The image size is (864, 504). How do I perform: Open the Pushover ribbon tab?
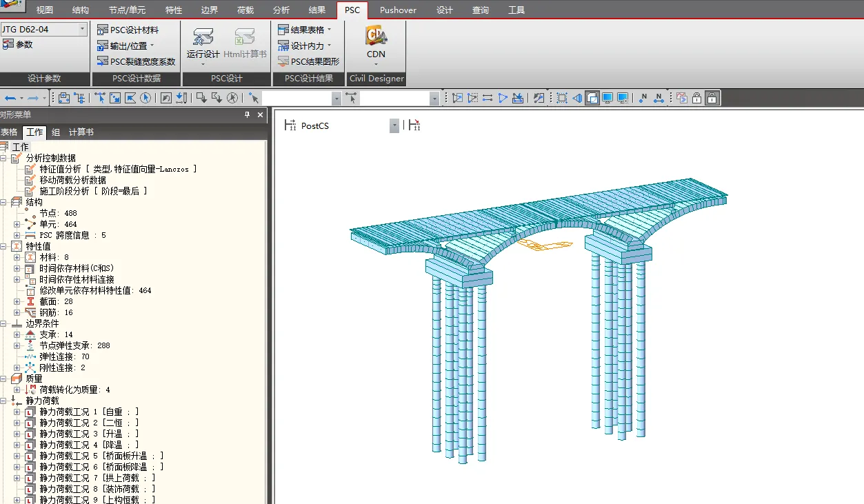point(398,10)
